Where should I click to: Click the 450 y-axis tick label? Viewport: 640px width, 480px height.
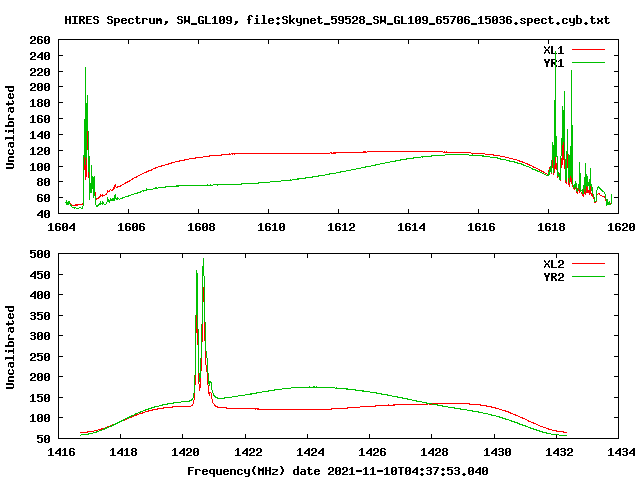(x=40, y=275)
